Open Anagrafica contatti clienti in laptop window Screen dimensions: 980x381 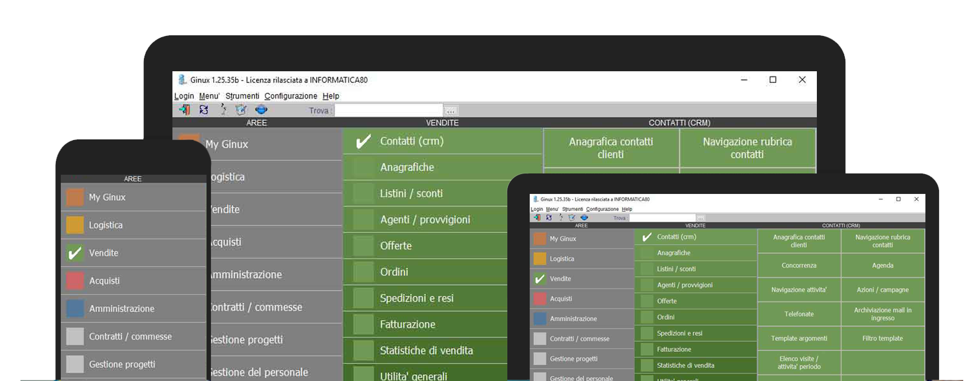pyautogui.click(x=611, y=148)
